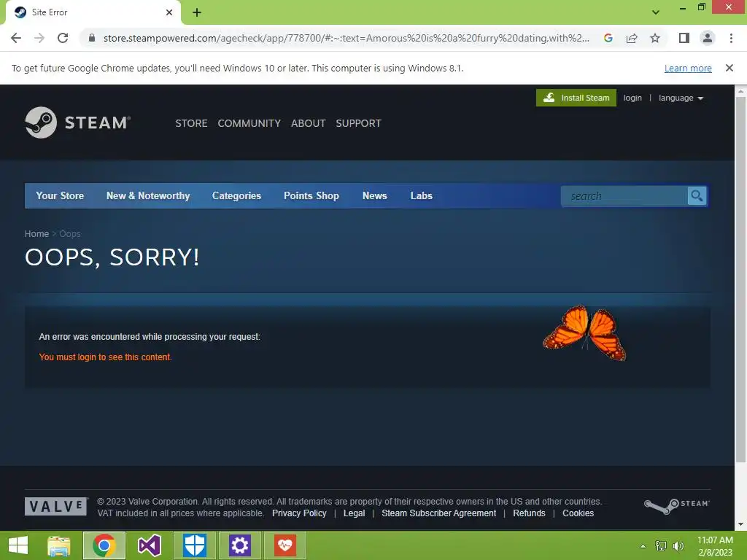Open the Privacy Policy link
The image size is (747, 560).
299,513
